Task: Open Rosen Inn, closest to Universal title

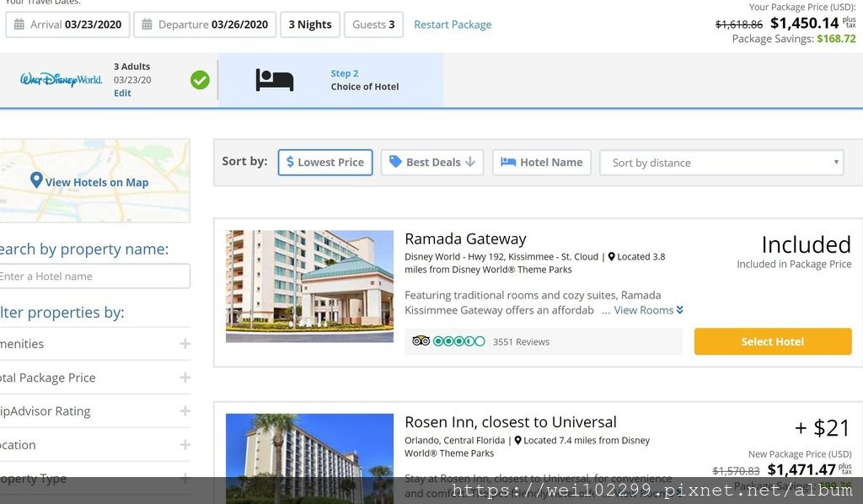Action: pos(510,422)
